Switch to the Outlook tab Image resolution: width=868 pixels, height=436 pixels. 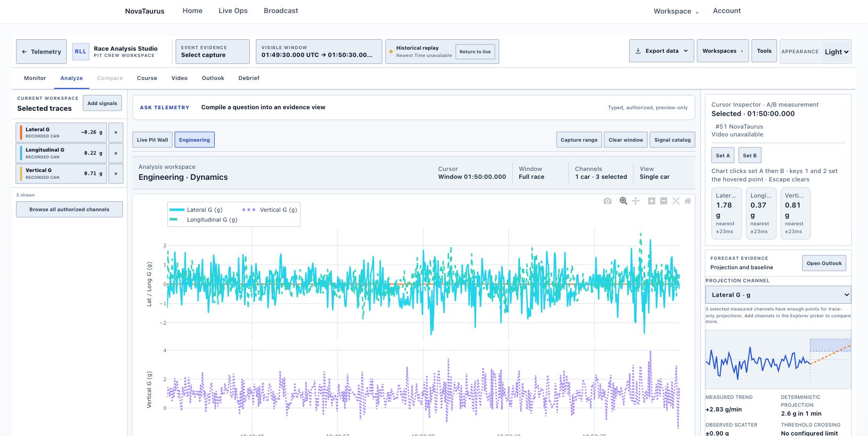click(213, 78)
